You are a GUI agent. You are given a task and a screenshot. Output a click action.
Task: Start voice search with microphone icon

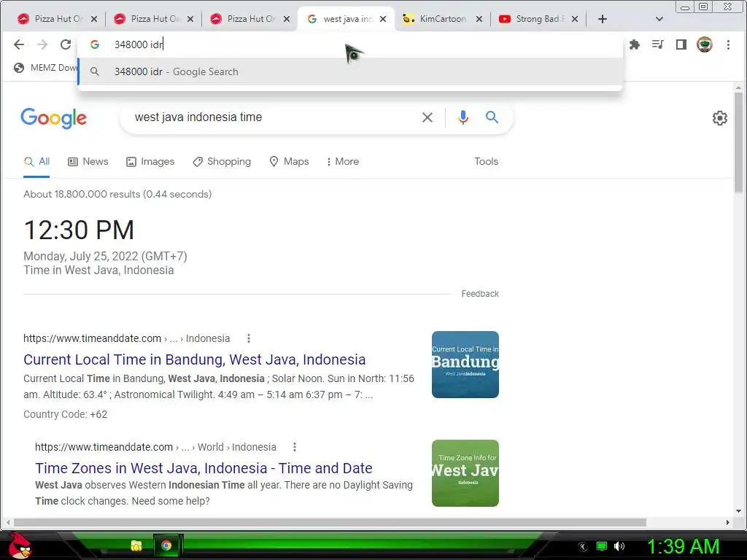coord(463,117)
